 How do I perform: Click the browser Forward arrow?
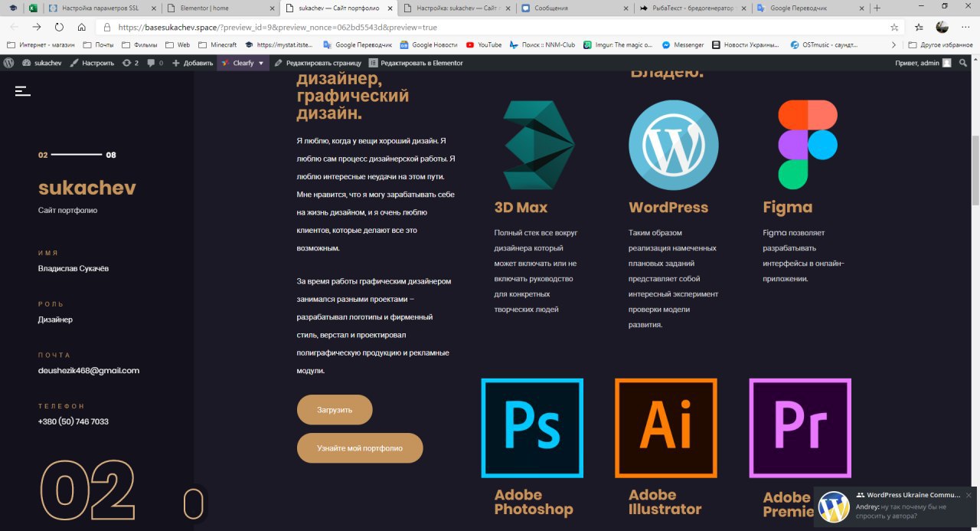point(37,27)
